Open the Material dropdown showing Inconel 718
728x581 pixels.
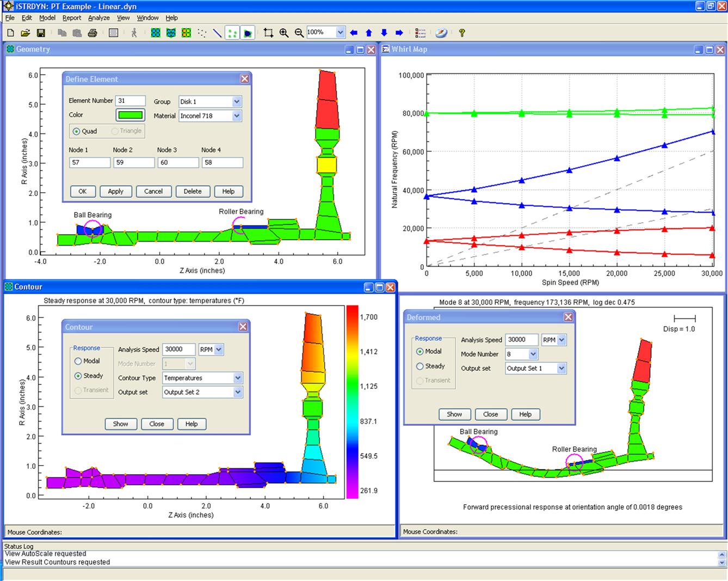pos(237,116)
